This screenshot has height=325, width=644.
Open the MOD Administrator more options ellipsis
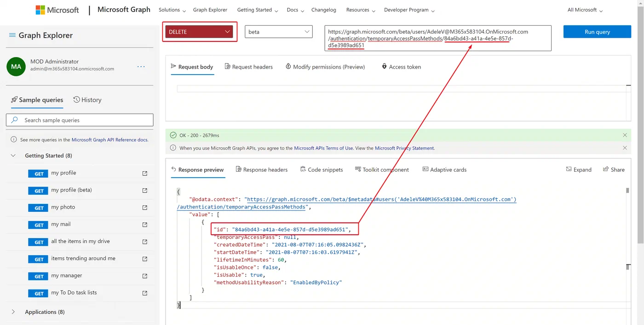click(x=141, y=66)
